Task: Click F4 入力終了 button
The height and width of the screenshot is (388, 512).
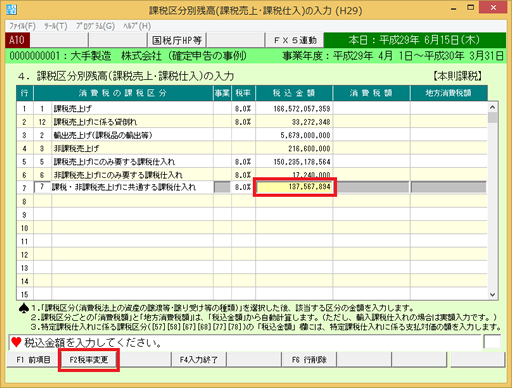Action: pos(199,360)
